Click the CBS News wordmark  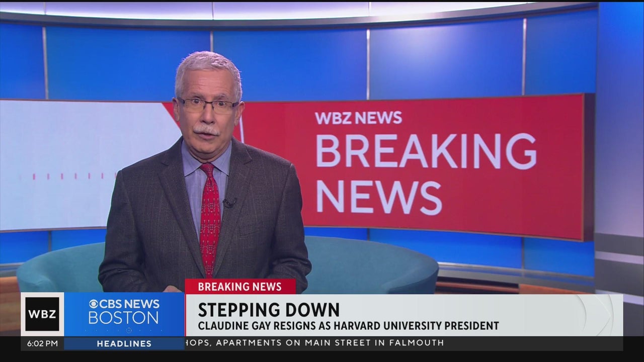pyautogui.click(x=127, y=304)
